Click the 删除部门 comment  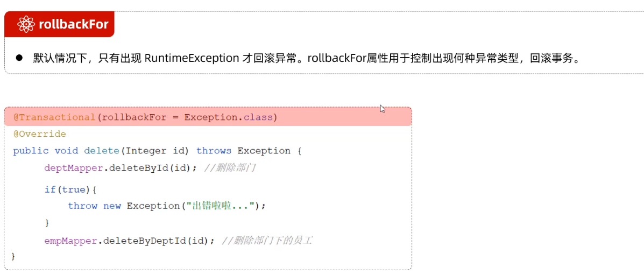(230, 168)
